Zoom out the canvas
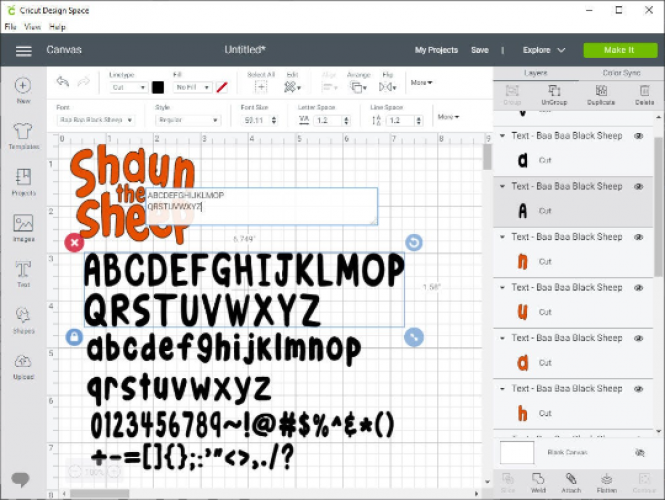 (x=75, y=471)
